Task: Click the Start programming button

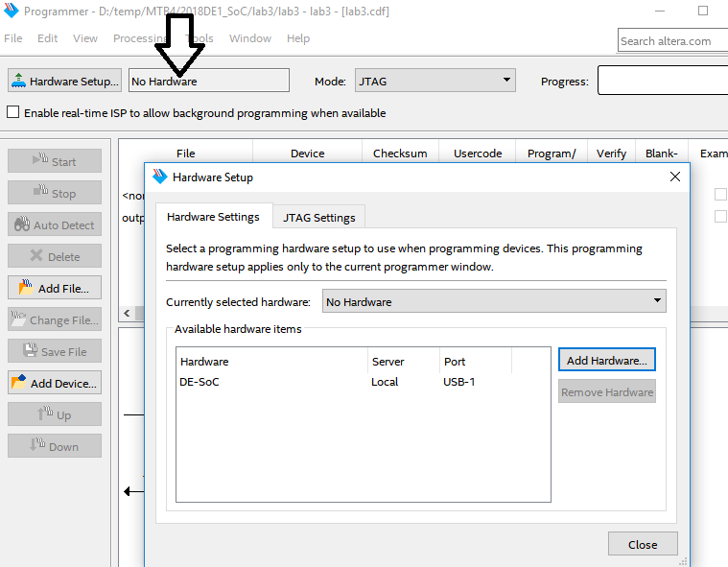Action: tap(55, 161)
